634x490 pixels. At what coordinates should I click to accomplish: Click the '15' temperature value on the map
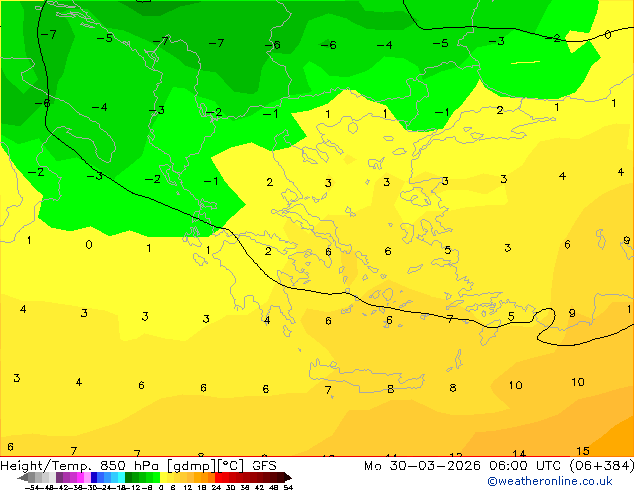(x=583, y=451)
